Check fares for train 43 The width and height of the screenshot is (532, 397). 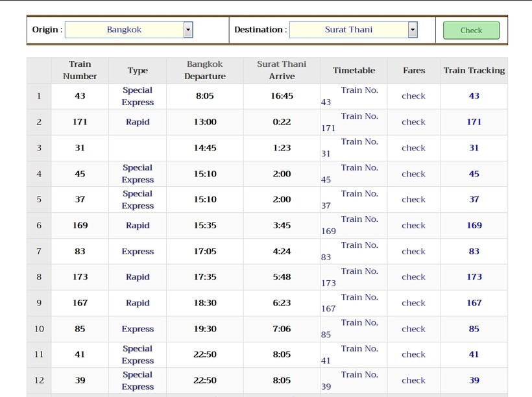413,96
